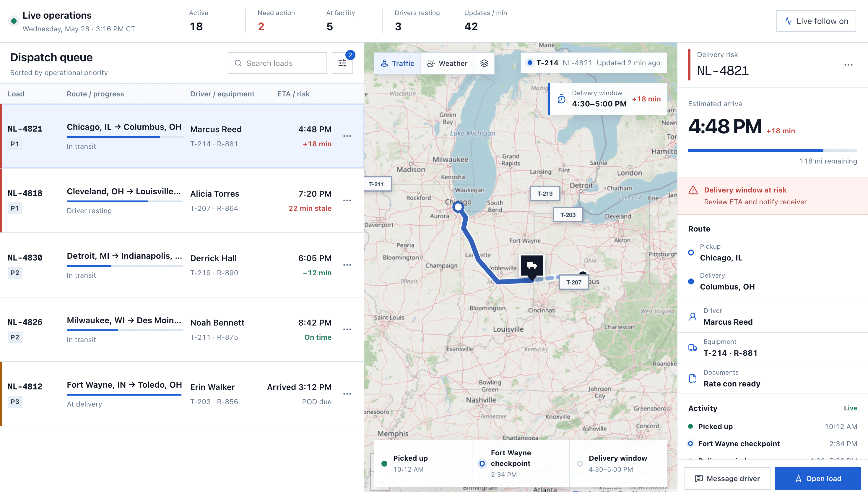Click the equipment truck icon
This screenshot has height=492, width=868.
[x=693, y=348]
